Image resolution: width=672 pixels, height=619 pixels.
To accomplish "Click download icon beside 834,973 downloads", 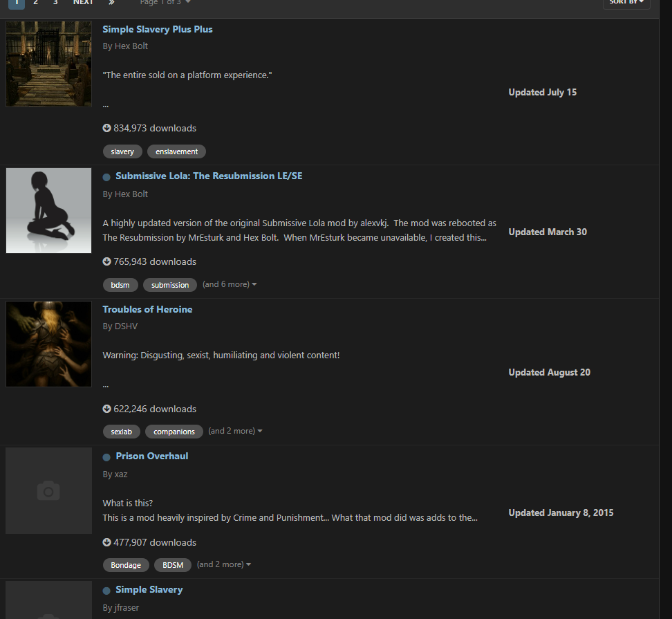I will click(106, 128).
